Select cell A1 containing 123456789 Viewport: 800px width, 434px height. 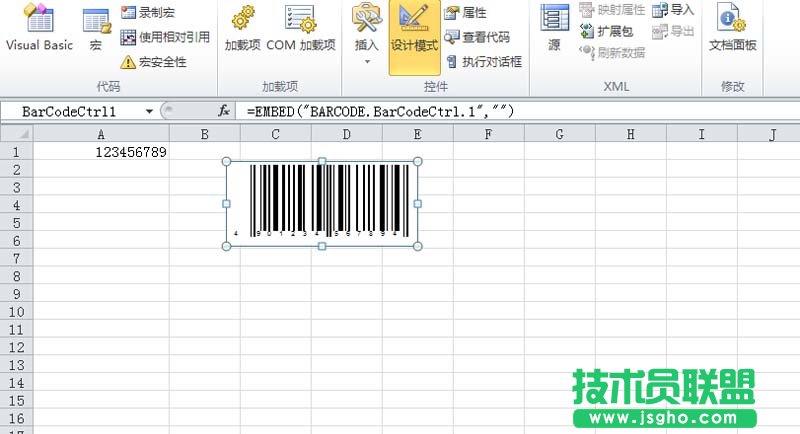click(x=101, y=151)
